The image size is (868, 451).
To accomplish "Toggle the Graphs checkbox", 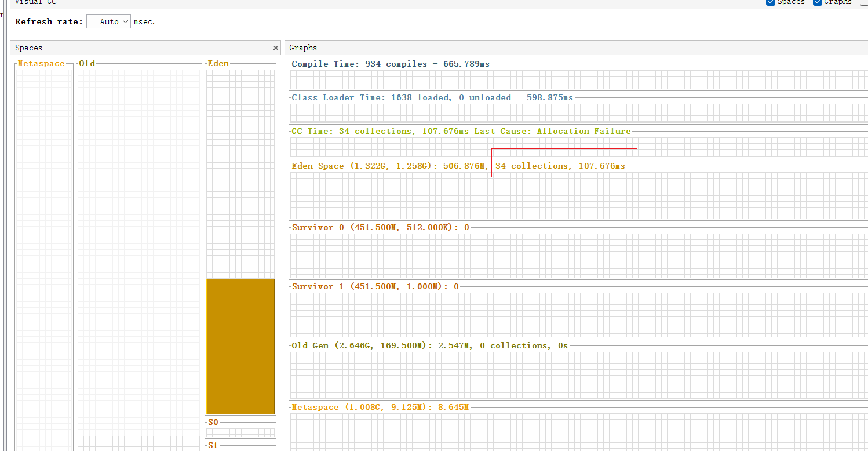I will point(818,2).
